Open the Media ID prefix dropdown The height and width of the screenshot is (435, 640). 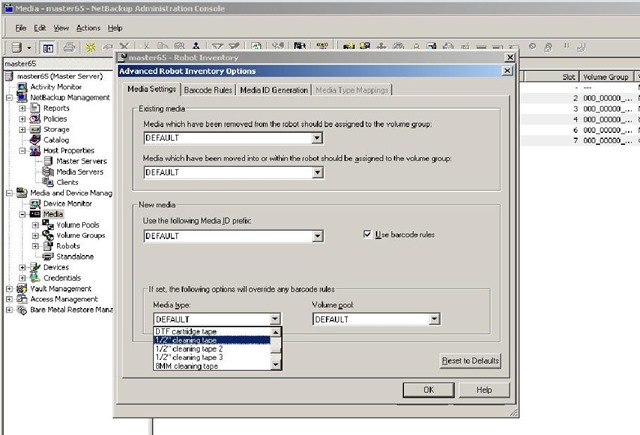click(317, 236)
